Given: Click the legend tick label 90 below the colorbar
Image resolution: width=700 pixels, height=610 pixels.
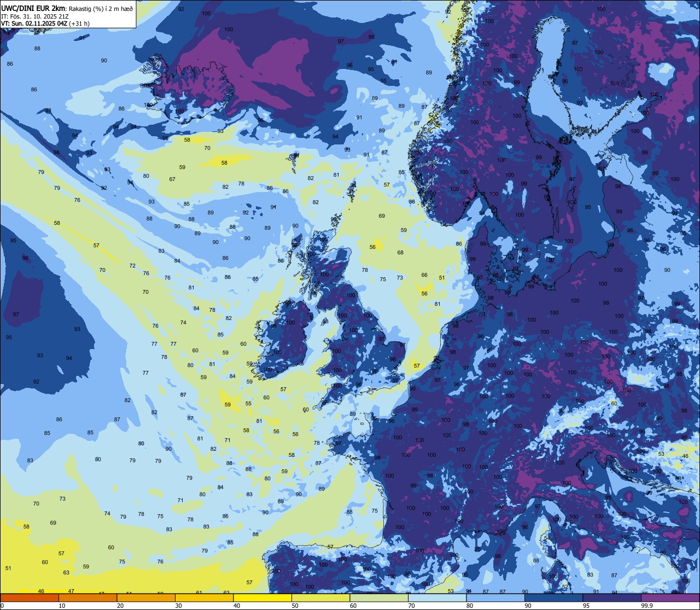Looking at the screenshot, I should click(528, 606).
